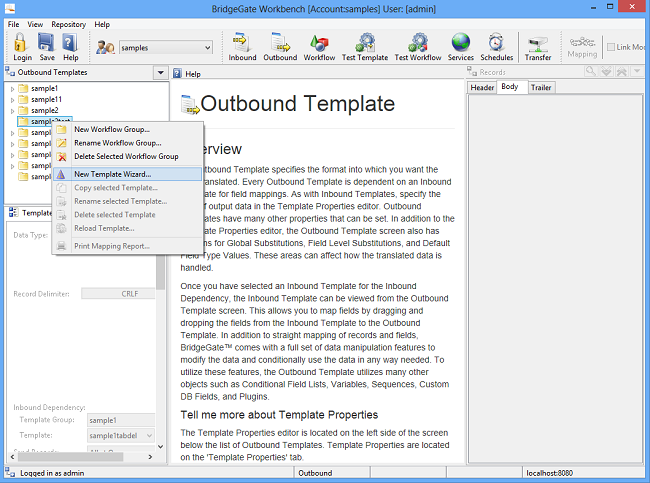Image resolution: width=650 pixels, height=483 pixels.
Task: Click the Outbound Template heading icon
Action: 190,104
